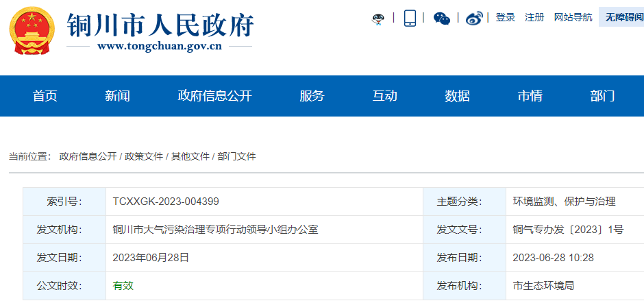The image size is (644, 303).
Task: Open the 部门 navigation item
Action: coord(602,96)
